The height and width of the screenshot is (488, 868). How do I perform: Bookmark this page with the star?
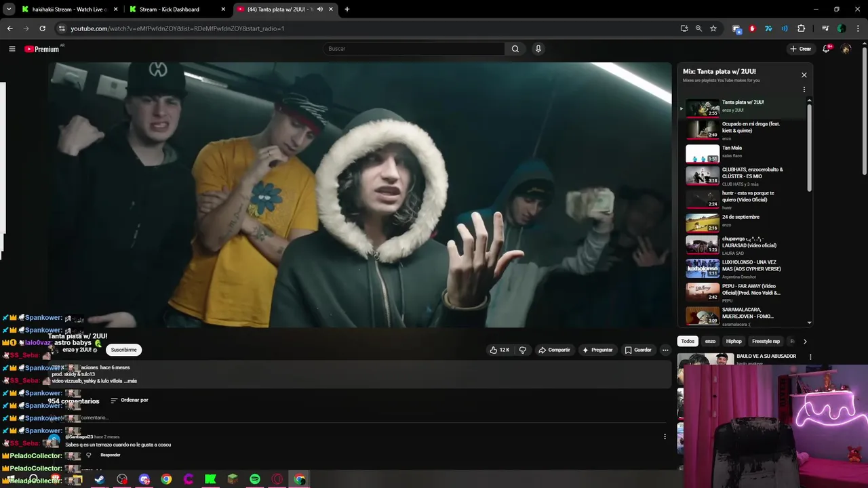click(x=713, y=28)
